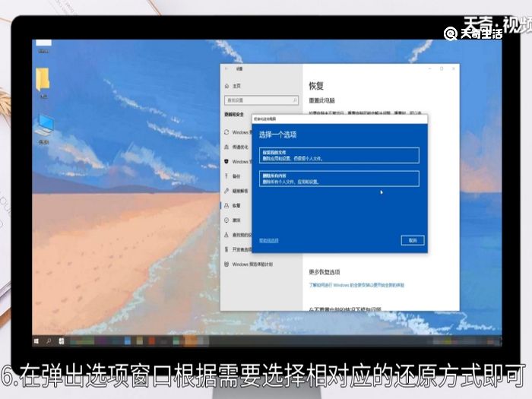The image size is (532, 399).
Task: Open taskbar search magnifier
Action: pos(49,341)
